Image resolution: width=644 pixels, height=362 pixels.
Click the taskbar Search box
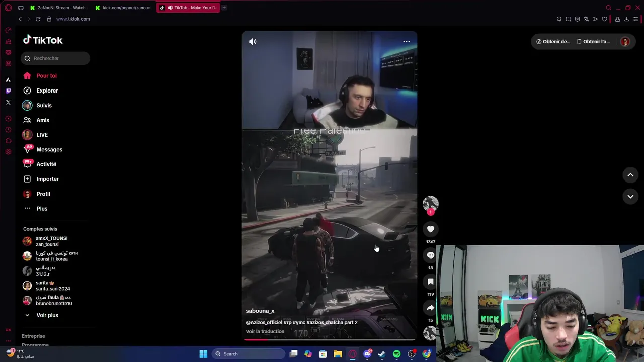[248, 354]
